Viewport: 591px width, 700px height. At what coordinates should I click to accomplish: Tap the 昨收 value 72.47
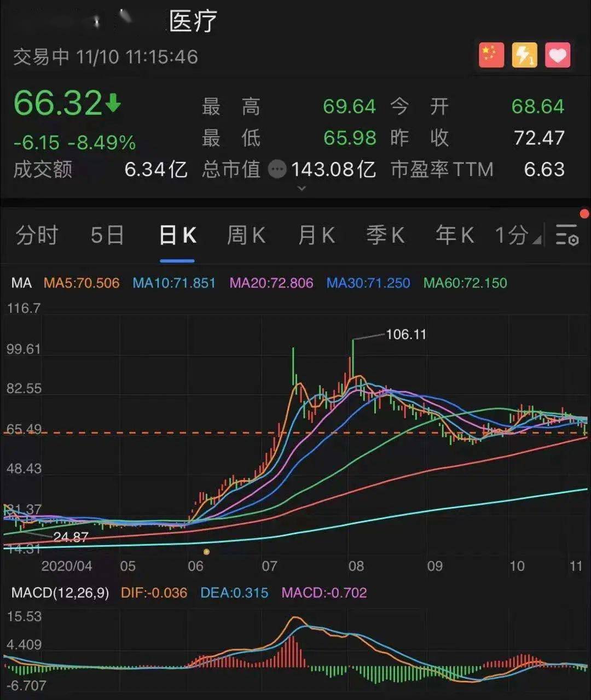pos(539,138)
